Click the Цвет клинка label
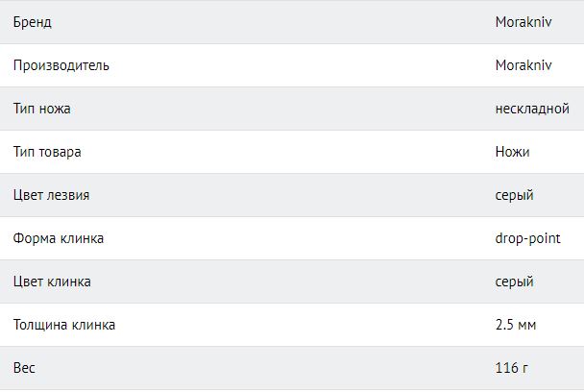 (x=52, y=282)
